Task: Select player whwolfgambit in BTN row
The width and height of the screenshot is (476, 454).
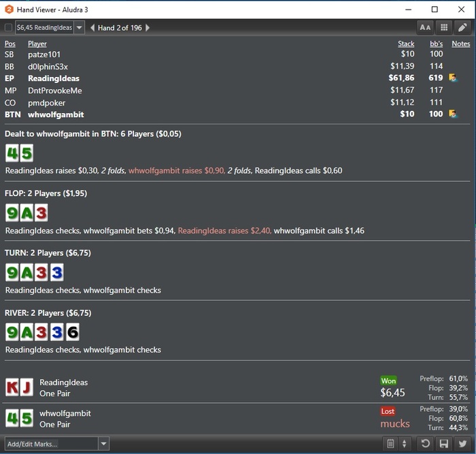Action: coord(56,114)
